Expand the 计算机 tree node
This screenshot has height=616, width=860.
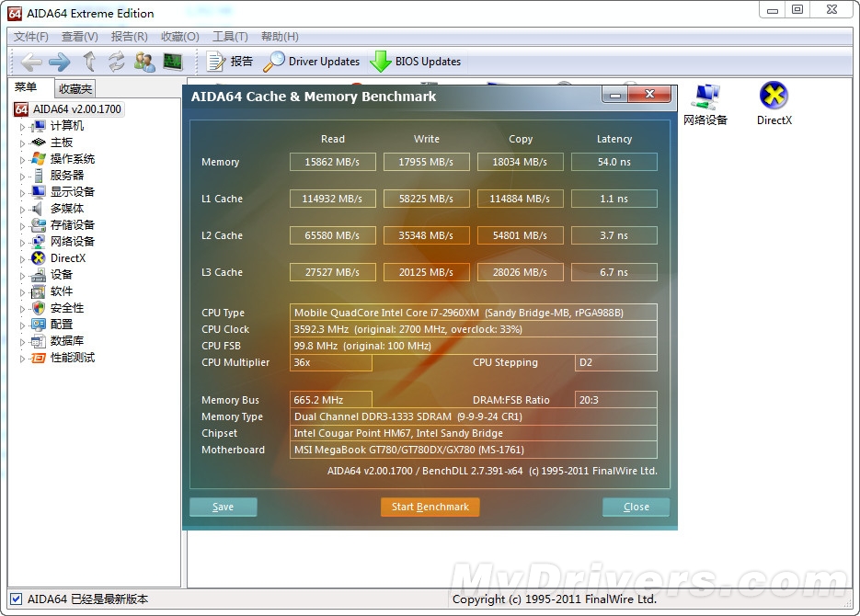[x=22, y=127]
